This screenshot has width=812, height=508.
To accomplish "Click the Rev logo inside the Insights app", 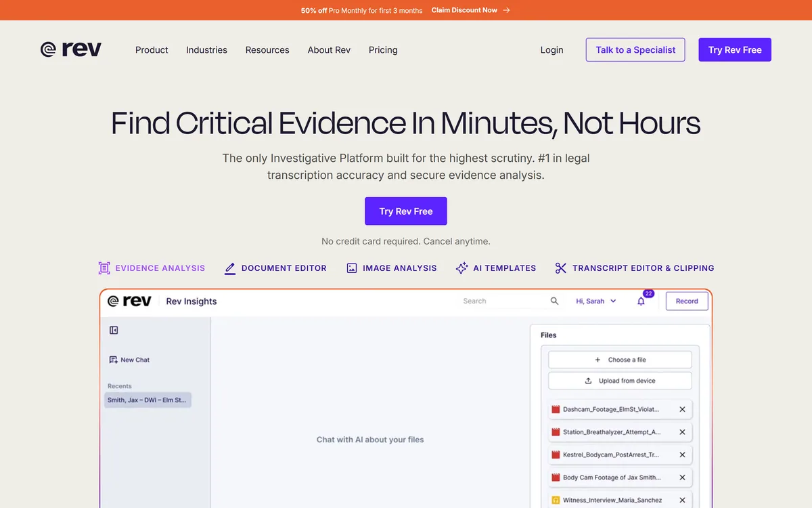I will tap(129, 301).
